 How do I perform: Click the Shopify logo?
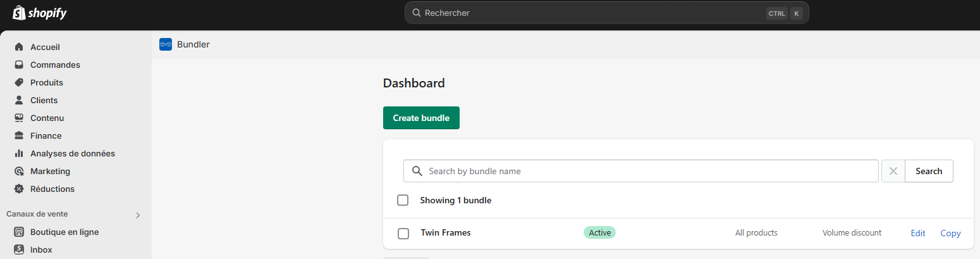point(39,13)
